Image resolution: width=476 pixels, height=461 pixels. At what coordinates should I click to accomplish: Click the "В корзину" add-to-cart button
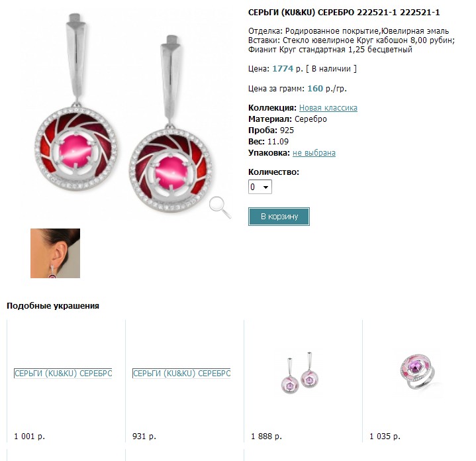279,217
